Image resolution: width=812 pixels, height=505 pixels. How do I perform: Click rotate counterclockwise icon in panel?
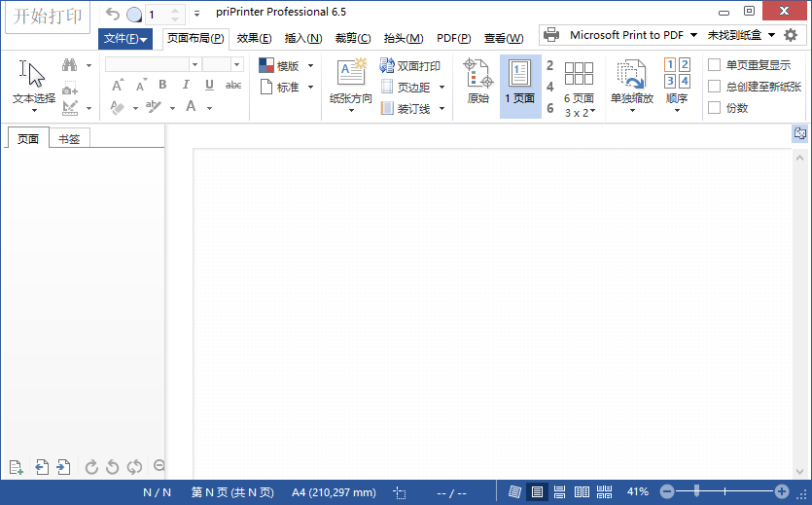point(113,467)
